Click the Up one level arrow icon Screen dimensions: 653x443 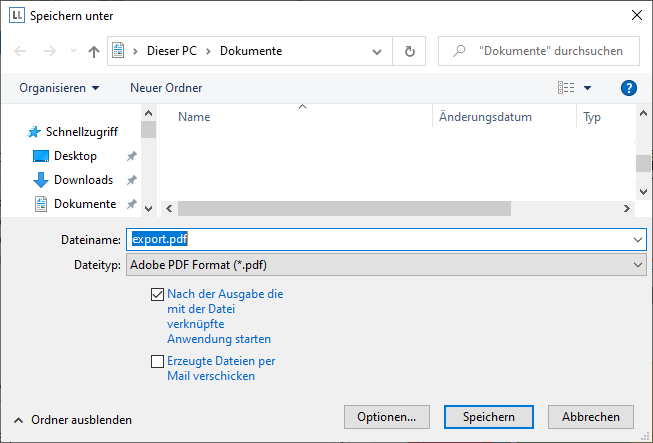(94, 51)
